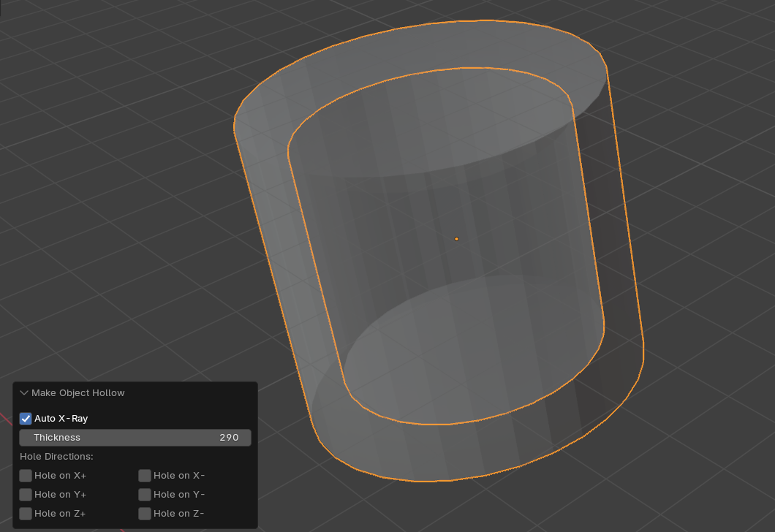Click the Auto X-Ray label text
The image size is (775, 532).
[x=62, y=418]
